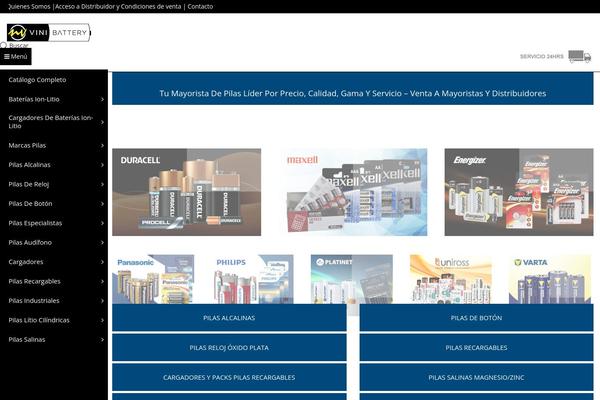Expand Pilas Recargables sidebar chevron
Viewport: 600px width, 400px height.
pyautogui.click(x=102, y=281)
